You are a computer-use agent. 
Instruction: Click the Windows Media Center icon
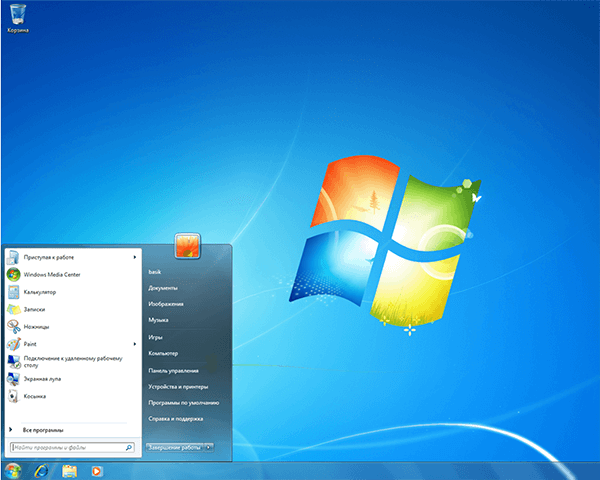[13, 274]
